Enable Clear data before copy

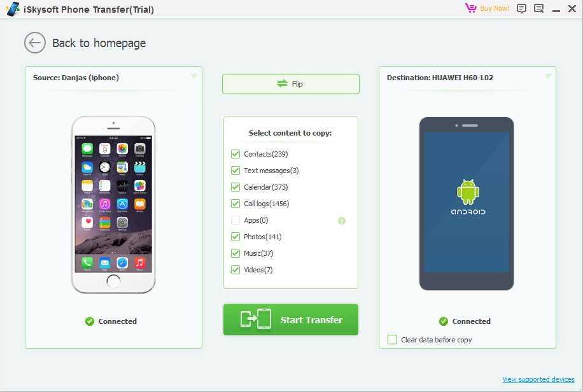(392, 340)
